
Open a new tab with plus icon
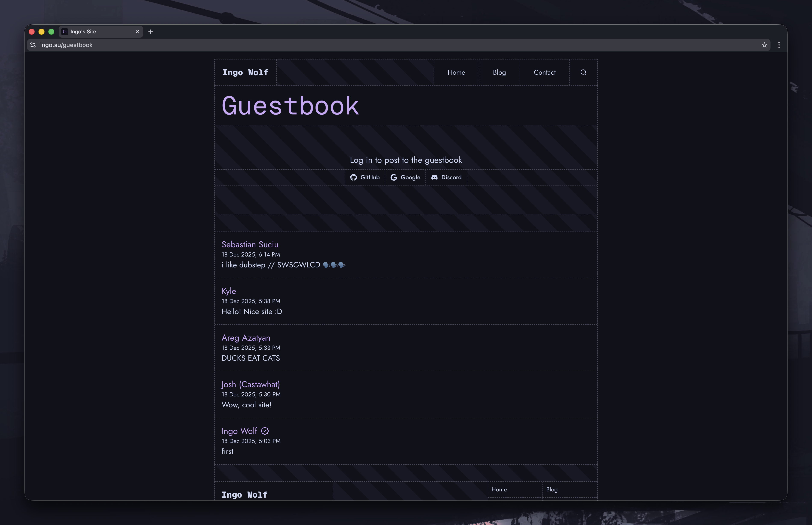(x=150, y=32)
